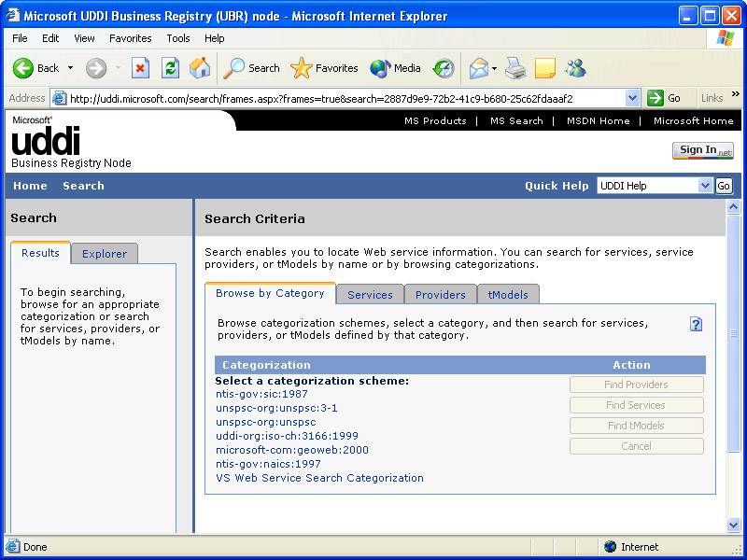This screenshot has width=747, height=560.
Task: Click the vertical scrollbar down arrow
Action: [x=733, y=525]
